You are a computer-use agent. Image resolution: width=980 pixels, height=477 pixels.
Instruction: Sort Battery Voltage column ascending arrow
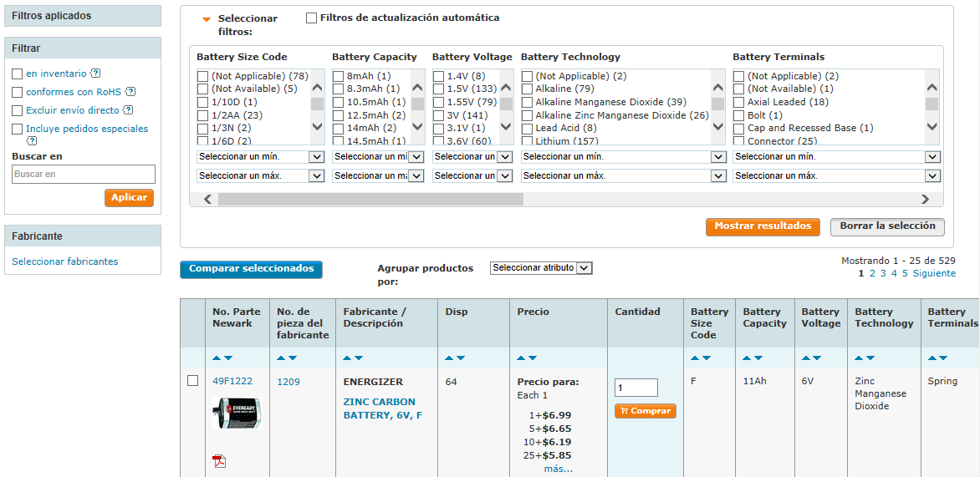[x=805, y=358]
